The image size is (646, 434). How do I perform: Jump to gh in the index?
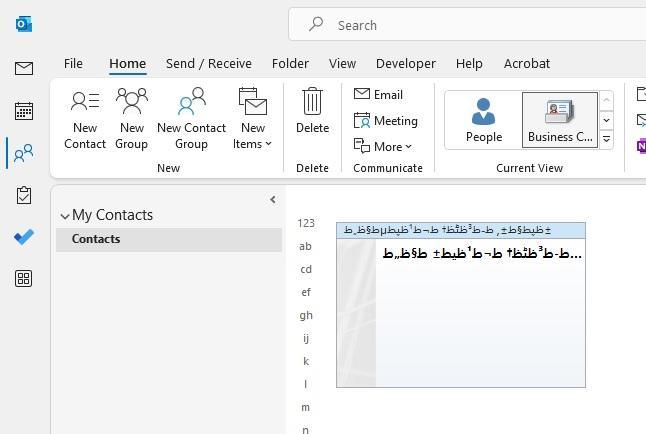306,315
